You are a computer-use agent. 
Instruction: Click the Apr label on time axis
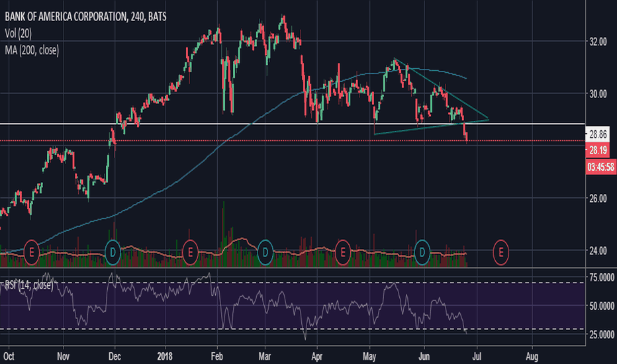click(x=316, y=357)
